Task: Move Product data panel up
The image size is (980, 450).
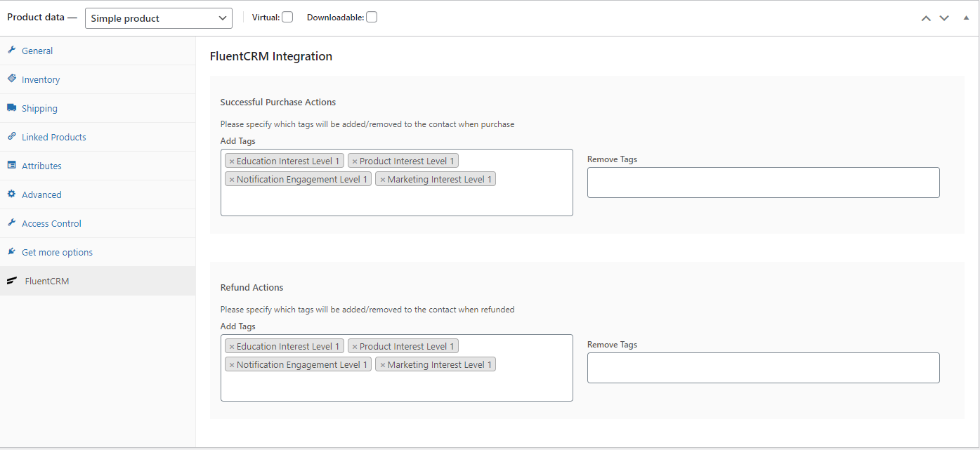Action: [x=926, y=18]
